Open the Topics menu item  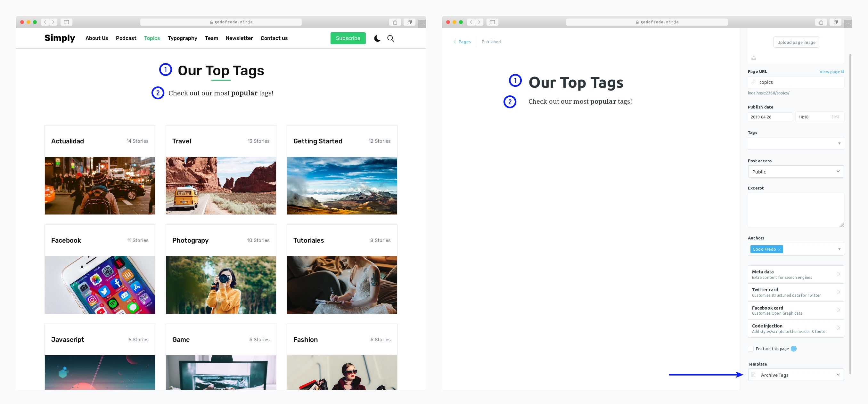click(x=152, y=38)
